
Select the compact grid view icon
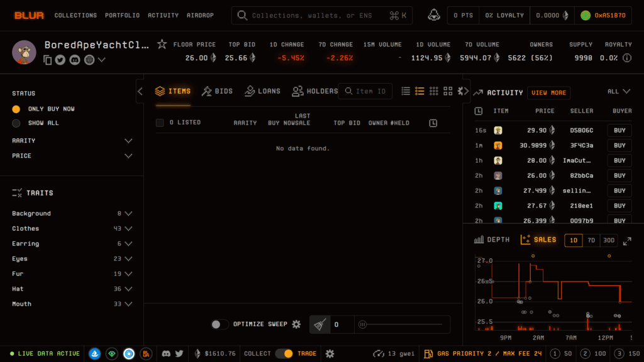[x=434, y=91]
